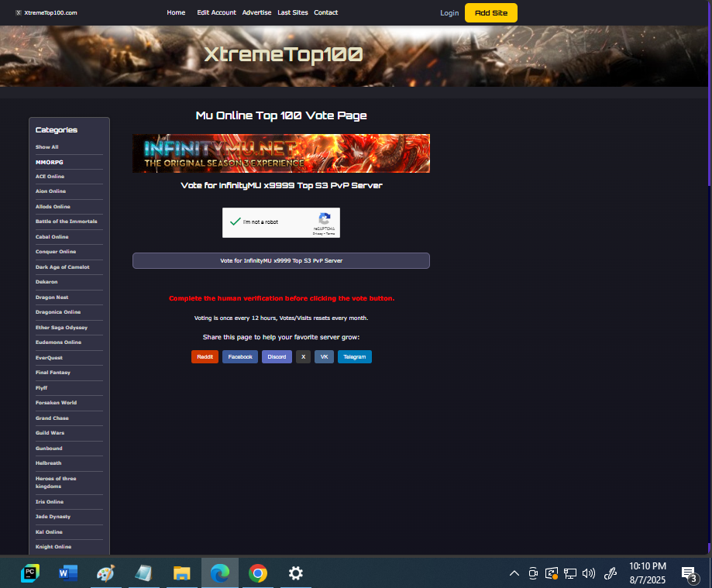This screenshot has height=588, width=712.
Task: Open Conquer Online category
Action: coord(56,252)
